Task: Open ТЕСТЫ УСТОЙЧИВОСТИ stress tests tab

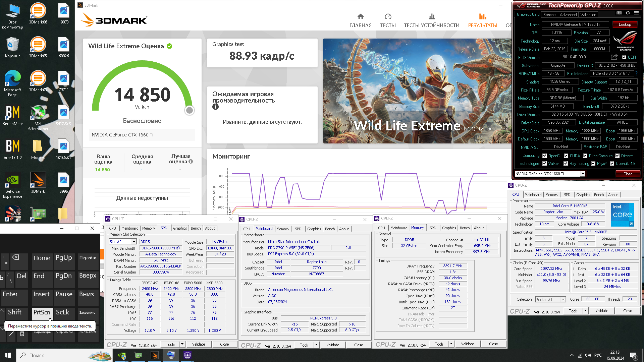Action: pyautogui.click(x=431, y=20)
